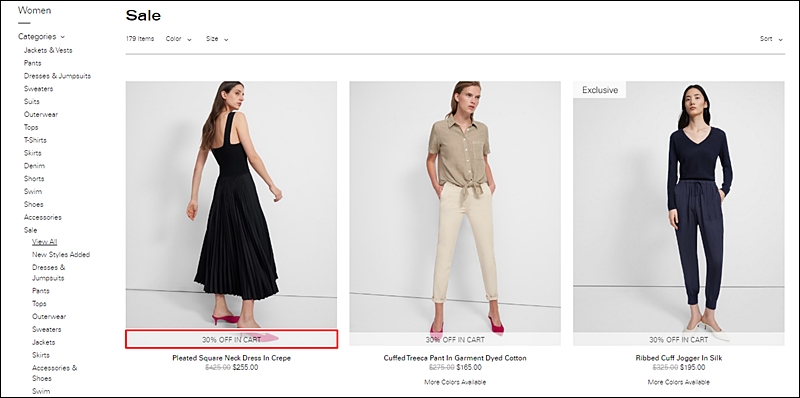Click the 30% off banner under Treeca Pant

tap(455, 339)
